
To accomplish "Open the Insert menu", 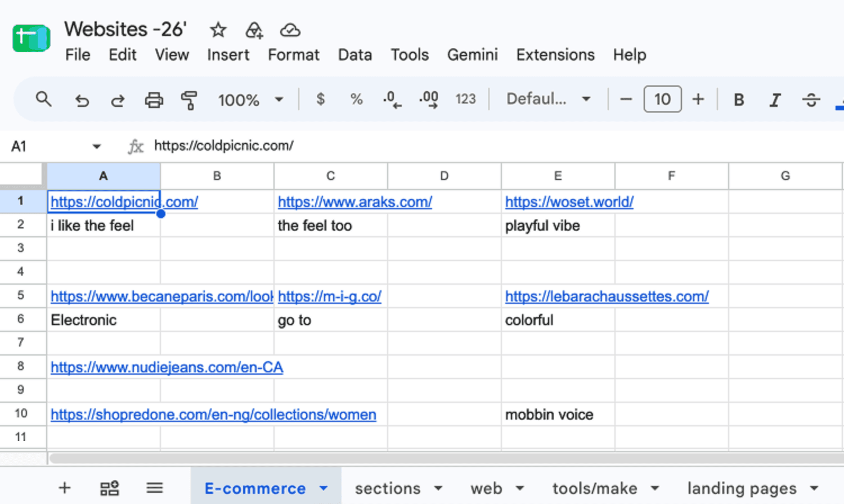I will 228,55.
